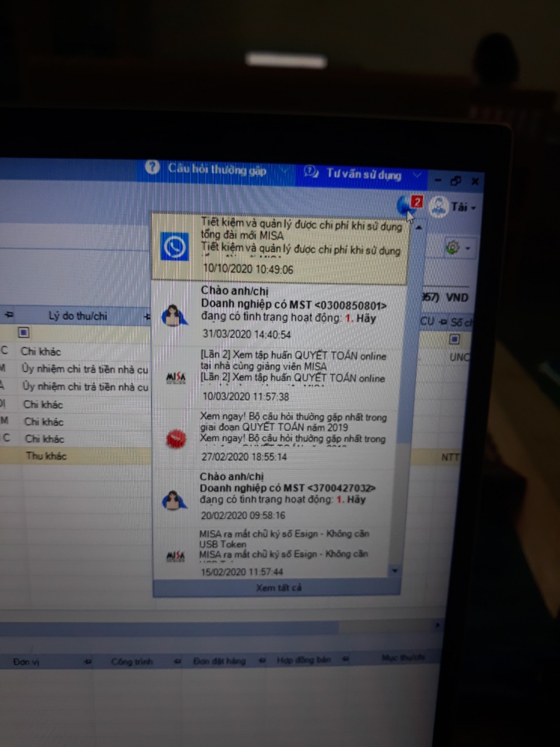Click the pin icon right of Lý do thu/chi
Image resolution: width=560 pixels, height=747 pixels.
coord(146,317)
